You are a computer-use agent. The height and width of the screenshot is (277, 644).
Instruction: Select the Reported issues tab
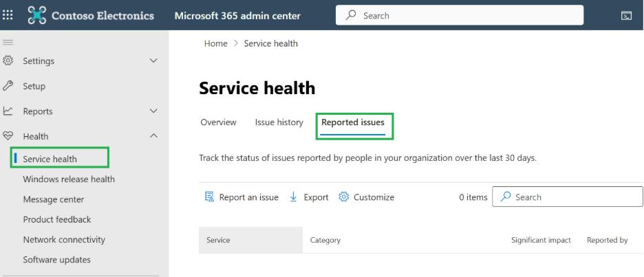pyautogui.click(x=353, y=122)
